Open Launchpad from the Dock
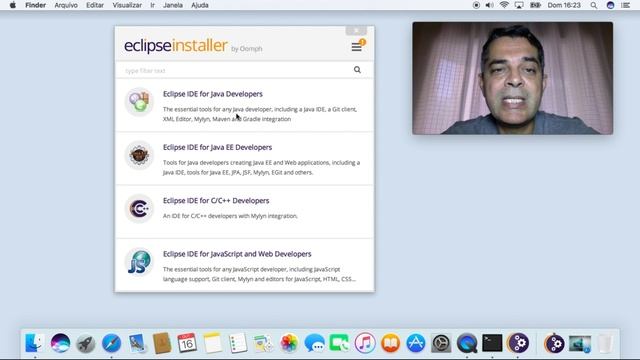Image resolution: width=640 pixels, height=360 pixels. pos(86,343)
